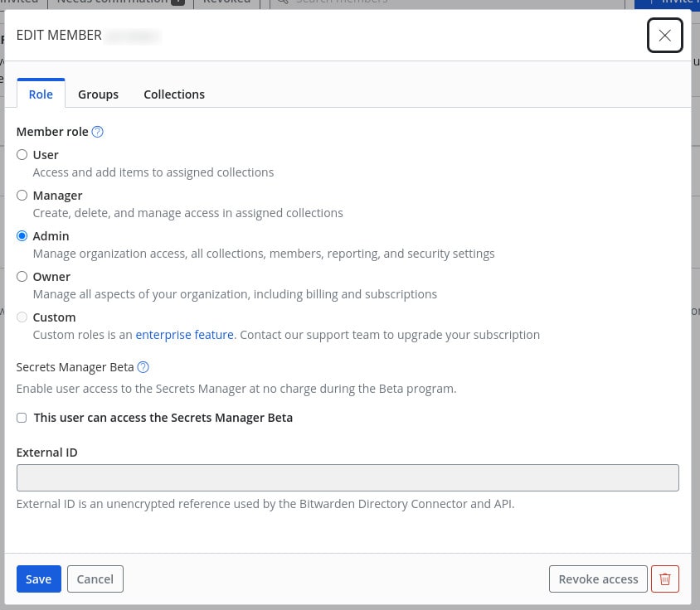Enable Secrets Manager Beta access for this user
The height and width of the screenshot is (610, 700).
(21, 417)
